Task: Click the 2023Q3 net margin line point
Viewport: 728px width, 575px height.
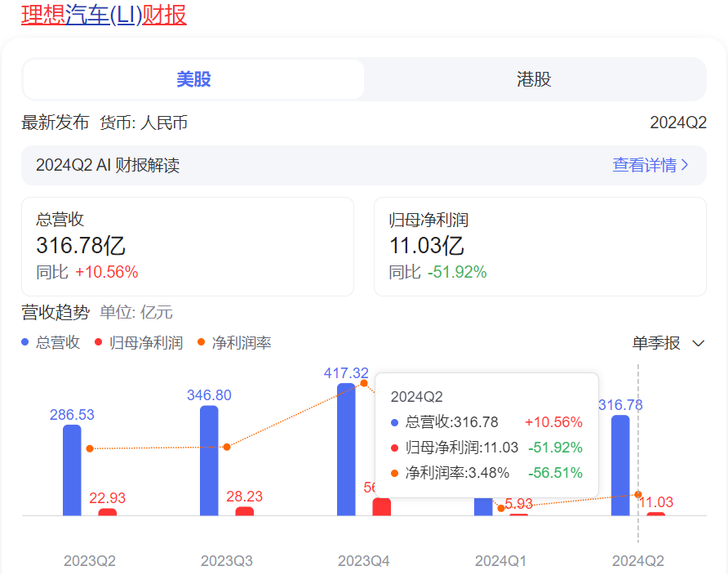Action: pyautogui.click(x=227, y=448)
